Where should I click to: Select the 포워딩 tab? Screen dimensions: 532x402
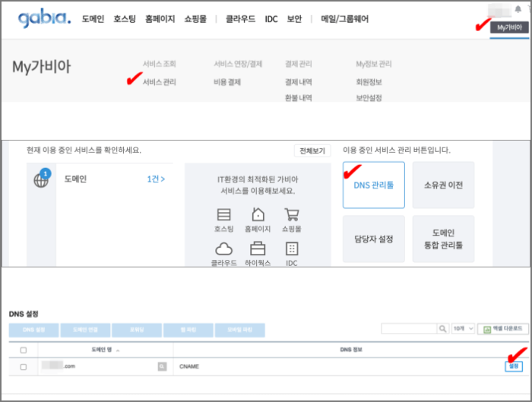pyautogui.click(x=137, y=330)
